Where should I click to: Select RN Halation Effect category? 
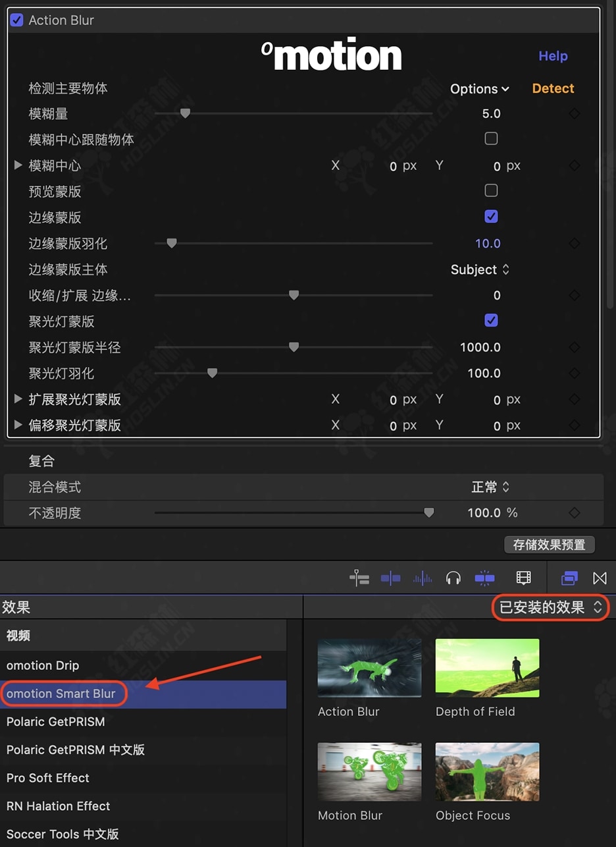(x=143, y=806)
